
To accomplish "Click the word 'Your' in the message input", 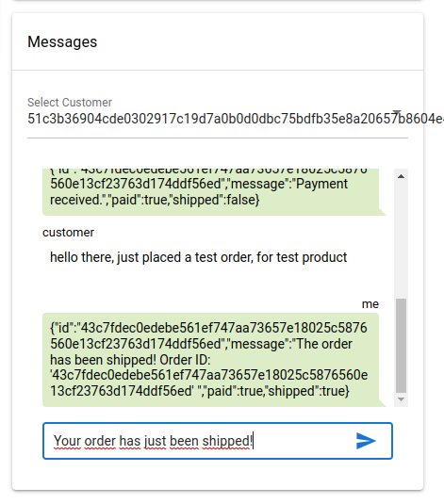I will tap(67, 441).
